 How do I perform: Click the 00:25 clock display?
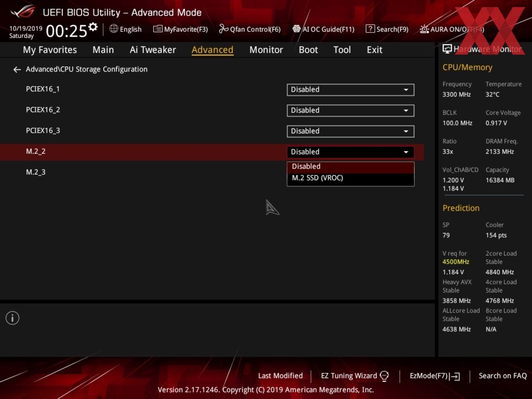tap(66, 31)
